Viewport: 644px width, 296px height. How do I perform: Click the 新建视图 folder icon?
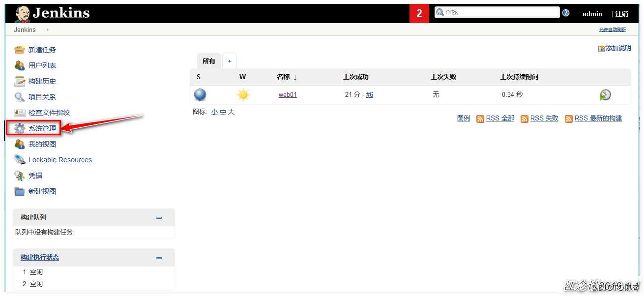tap(20, 191)
